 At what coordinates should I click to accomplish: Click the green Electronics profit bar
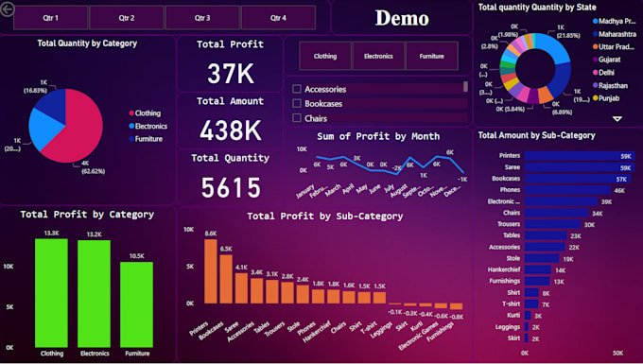94,294
